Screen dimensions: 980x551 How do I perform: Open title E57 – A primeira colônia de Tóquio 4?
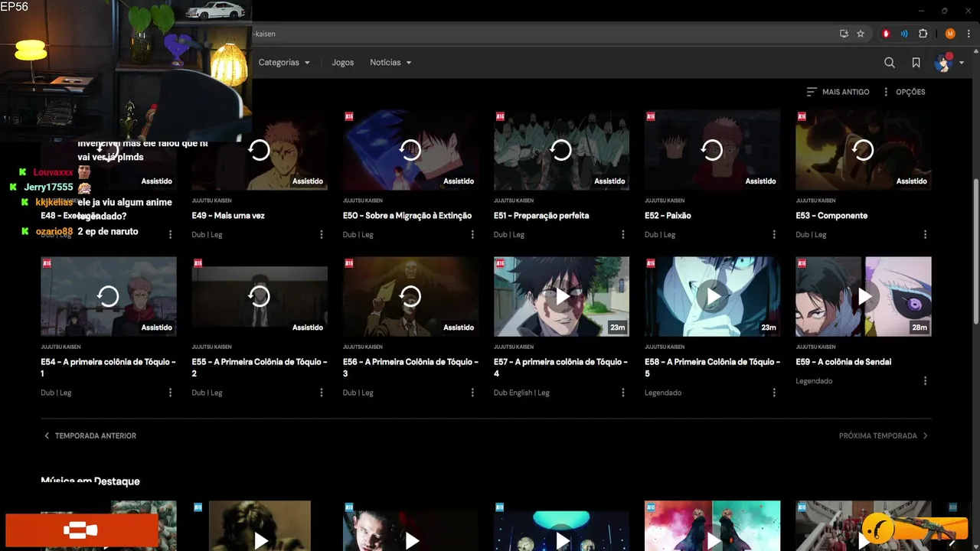tap(561, 367)
